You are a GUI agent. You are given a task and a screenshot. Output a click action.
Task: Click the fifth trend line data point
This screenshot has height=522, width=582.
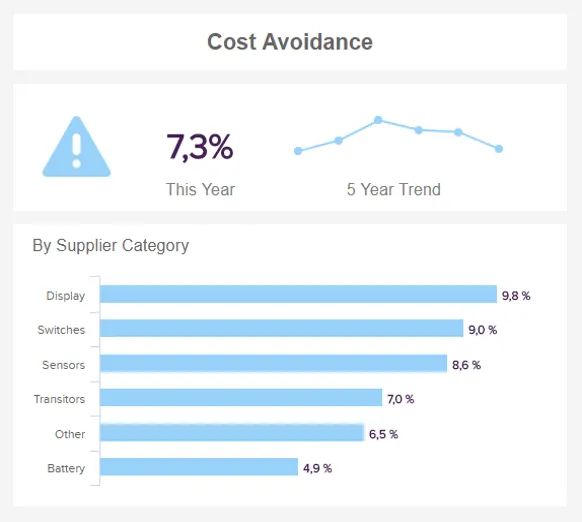point(458,132)
